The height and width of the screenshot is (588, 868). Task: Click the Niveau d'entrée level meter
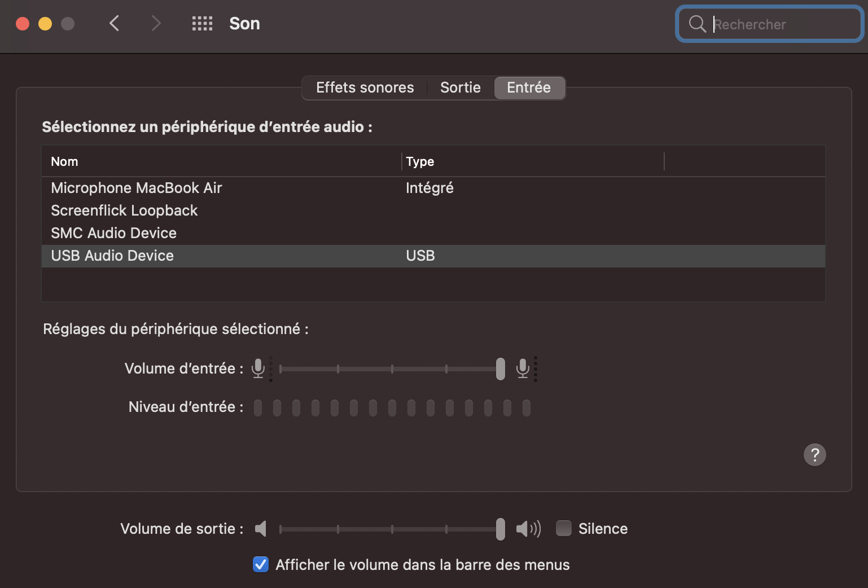(x=392, y=407)
